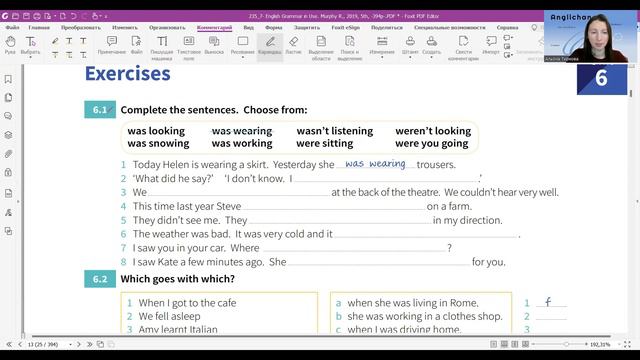
Task: Click the Print icon in title bar
Action: pos(37,16)
